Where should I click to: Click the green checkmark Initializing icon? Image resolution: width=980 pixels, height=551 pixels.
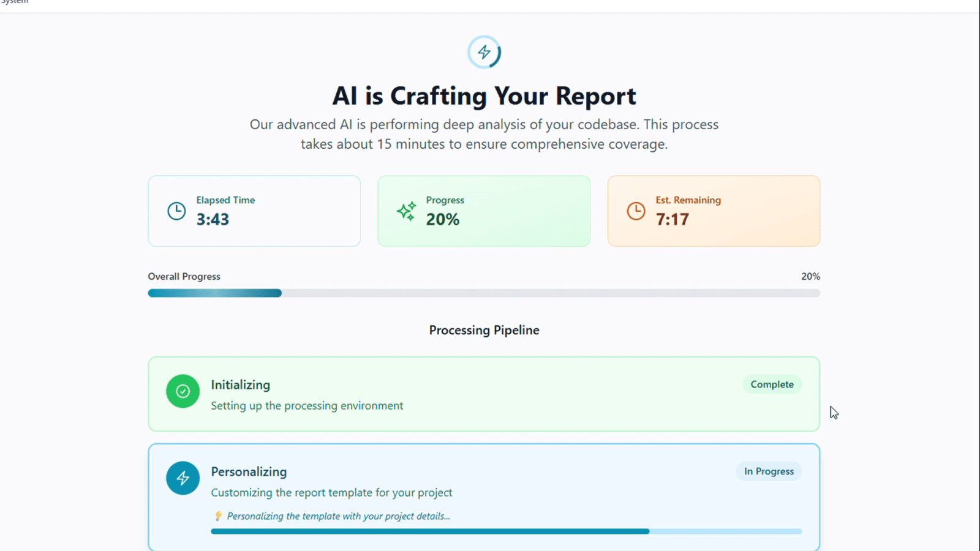(x=183, y=391)
